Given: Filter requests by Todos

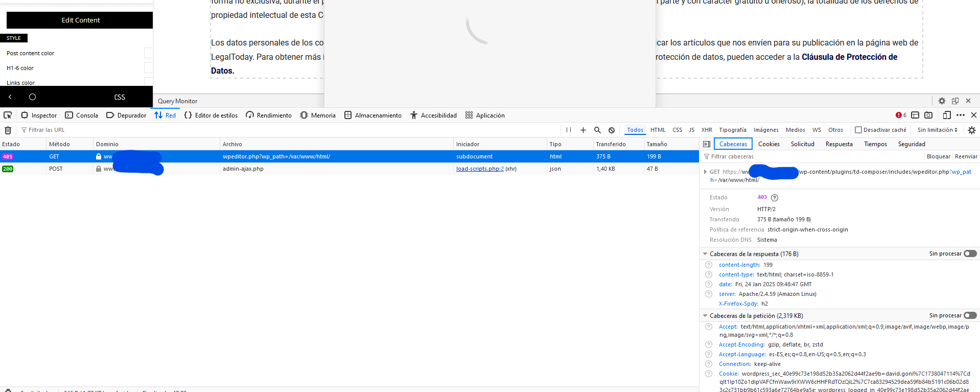Looking at the screenshot, I should click(635, 130).
